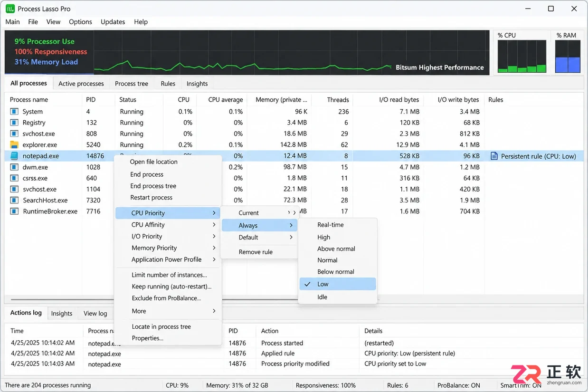
Task: Click 'ProBalance: ON' in status bar
Action: [x=459, y=385]
